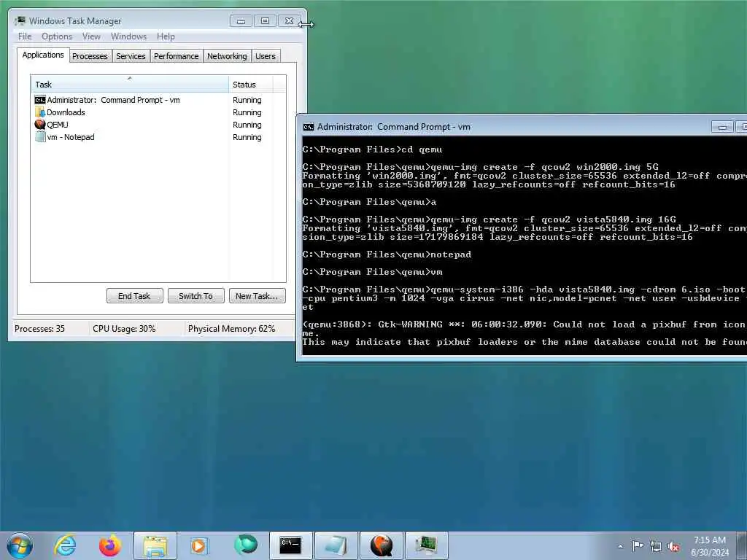Click the Downloads folder icon in task list
This screenshot has width=747, height=560.
click(x=40, y=112)
